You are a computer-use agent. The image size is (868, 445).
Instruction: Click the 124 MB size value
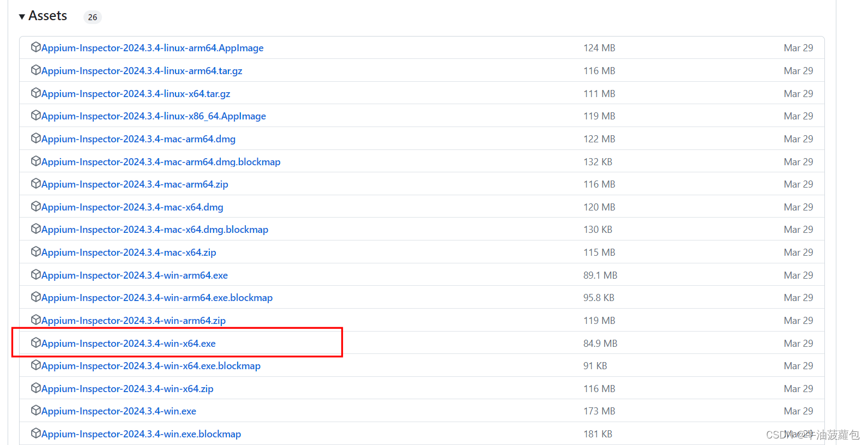click(599, 48)
